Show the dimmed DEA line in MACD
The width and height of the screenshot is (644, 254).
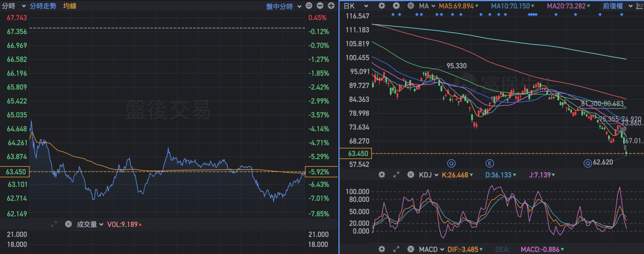pos(502,249)
